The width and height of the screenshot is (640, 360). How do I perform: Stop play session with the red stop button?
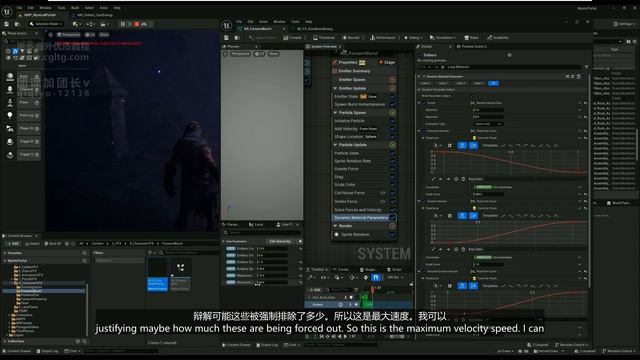[137, 24]
